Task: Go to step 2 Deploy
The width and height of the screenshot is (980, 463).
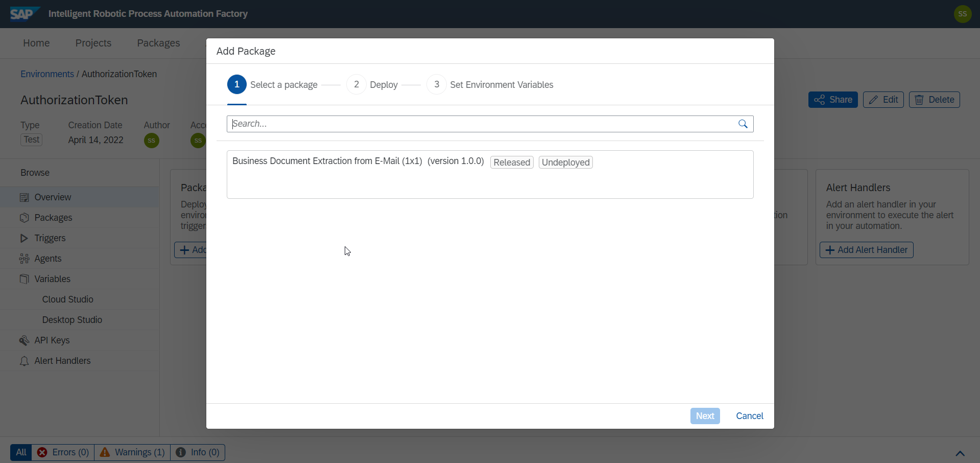Action: click(x=372, y=84)
